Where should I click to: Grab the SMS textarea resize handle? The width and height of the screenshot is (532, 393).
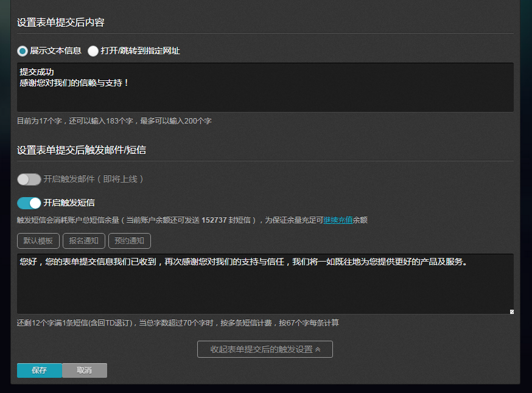click(x=512, y=311)
